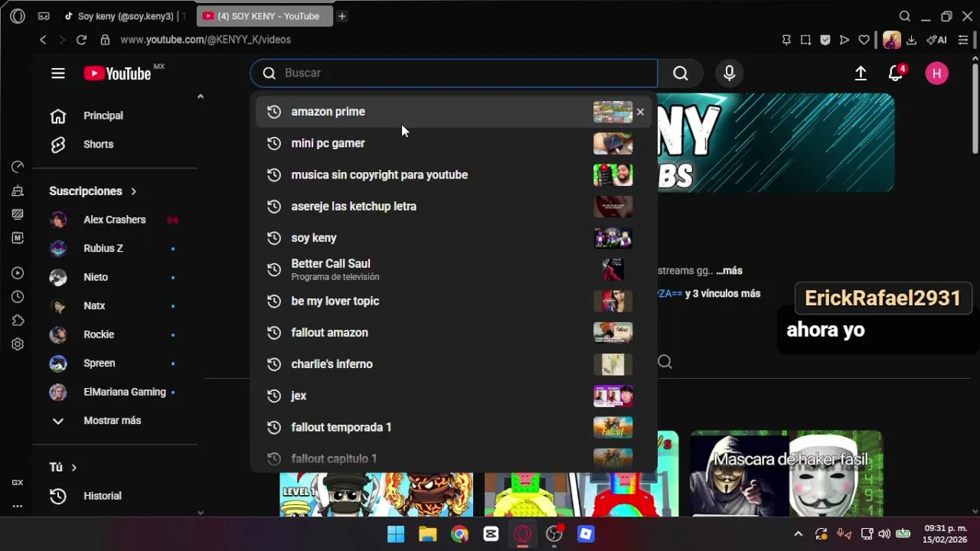The height and width of the screenshot is (551, 980).
Task: Choose "musica sin copyright para youtube" suggestion
Action: click(x=453, y=174)
